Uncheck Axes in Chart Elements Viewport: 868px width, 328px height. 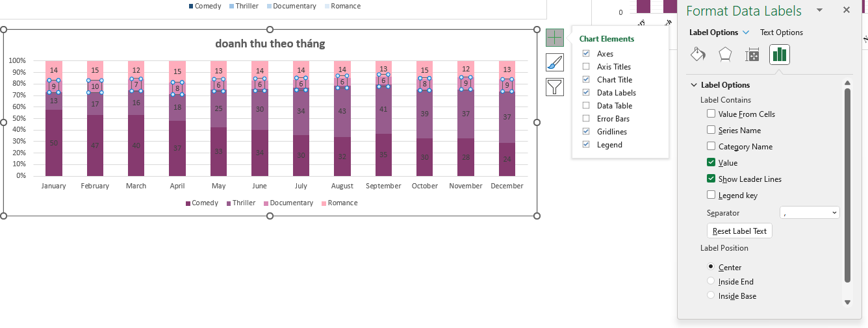pos(586,54)
